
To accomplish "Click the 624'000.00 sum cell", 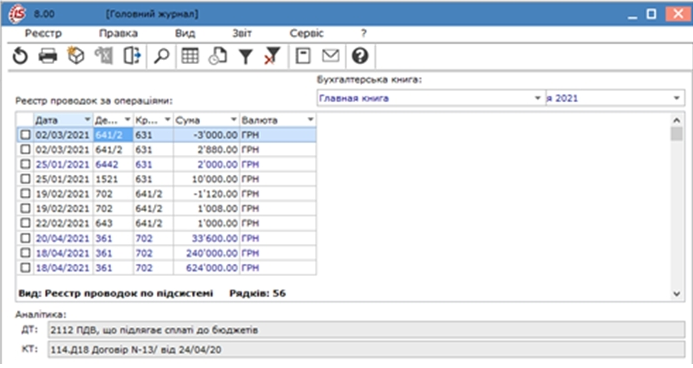I will [x=206, y=268].
